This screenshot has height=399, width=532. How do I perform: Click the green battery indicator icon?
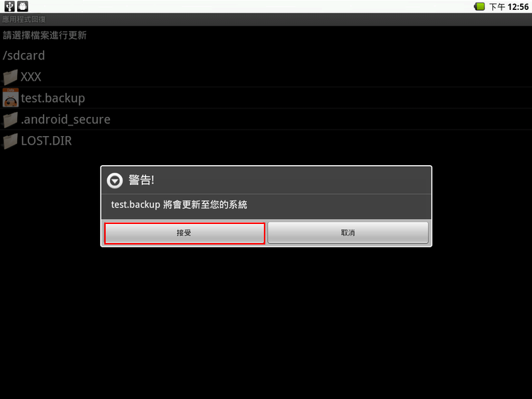480,6
